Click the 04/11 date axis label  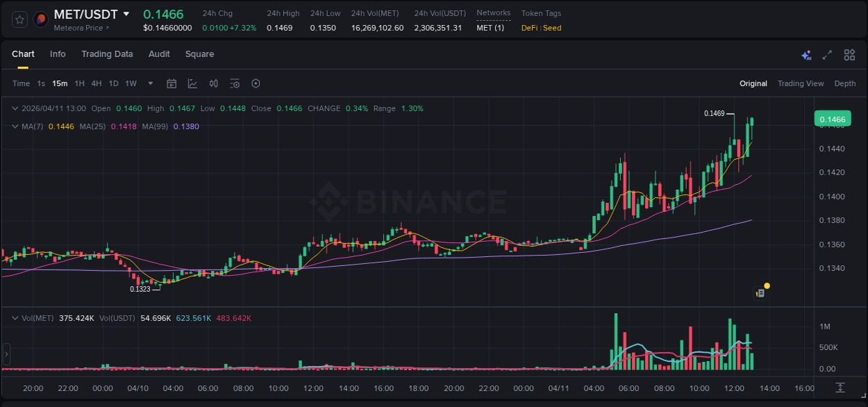pyautogui.click(x=559, y=388)
